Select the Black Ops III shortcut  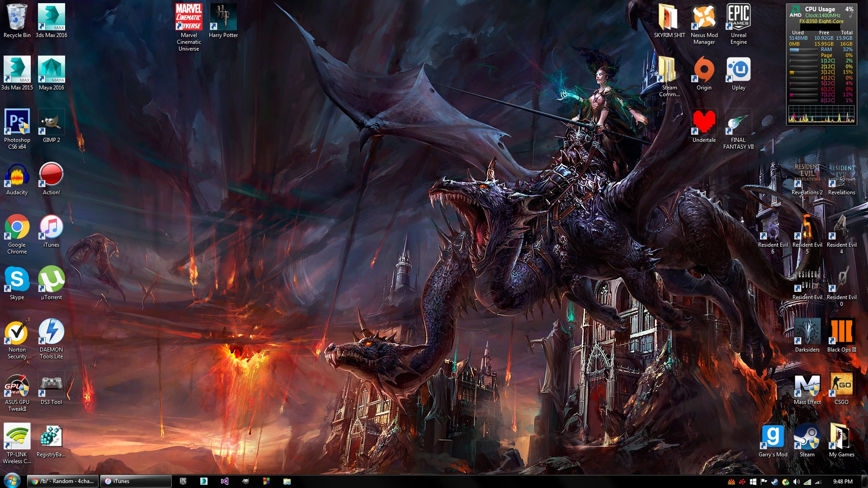click(x=842, y=335)
